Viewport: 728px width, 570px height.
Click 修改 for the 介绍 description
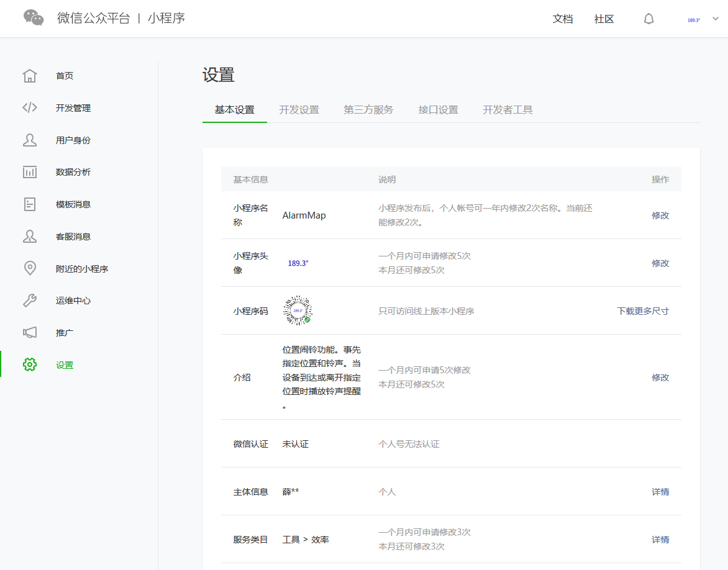click(660, 378)
